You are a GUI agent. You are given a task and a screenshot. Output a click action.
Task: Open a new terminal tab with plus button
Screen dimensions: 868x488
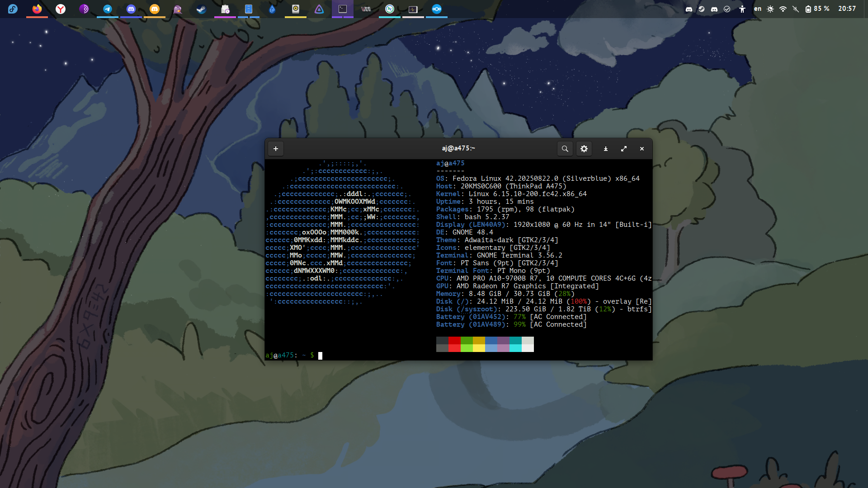click(x=275, y=149)
